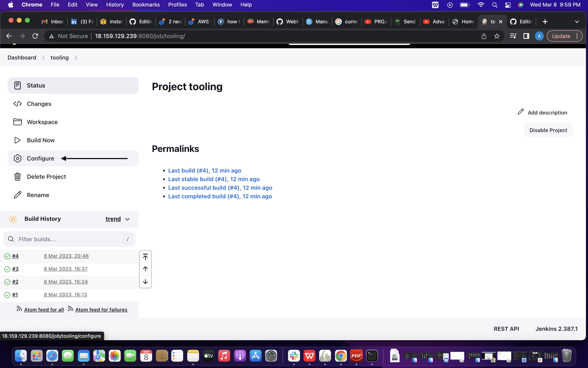Expand the tooling breadcrumb chevron

click(x=76, y=58)
